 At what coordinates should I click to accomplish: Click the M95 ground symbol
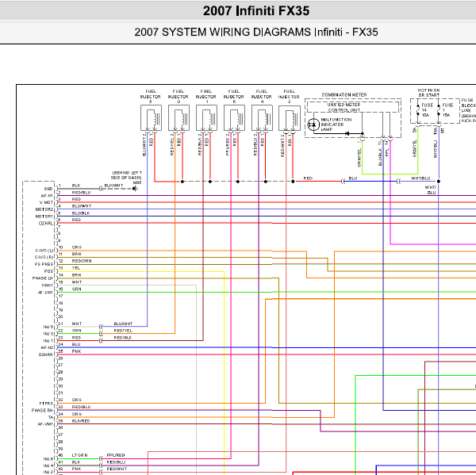pos(135,189)
